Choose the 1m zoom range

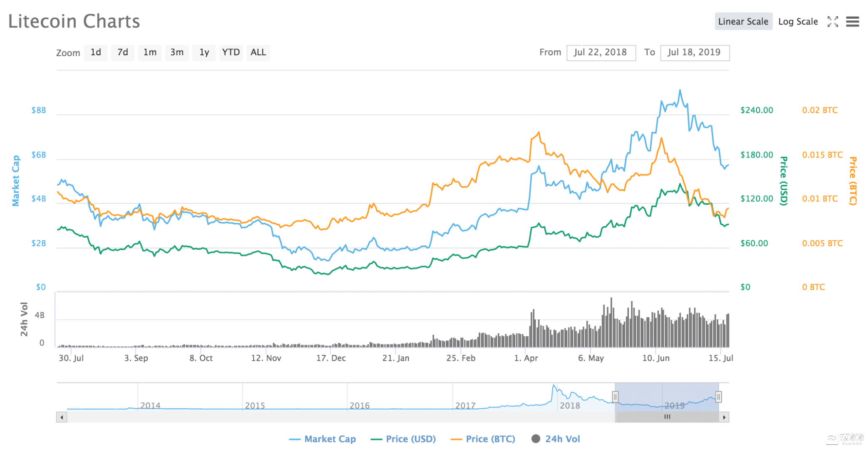[x=150, y=52]
